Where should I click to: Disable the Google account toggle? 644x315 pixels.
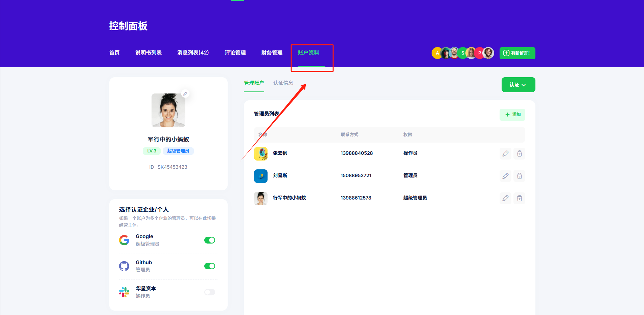(x=210, y=240)
